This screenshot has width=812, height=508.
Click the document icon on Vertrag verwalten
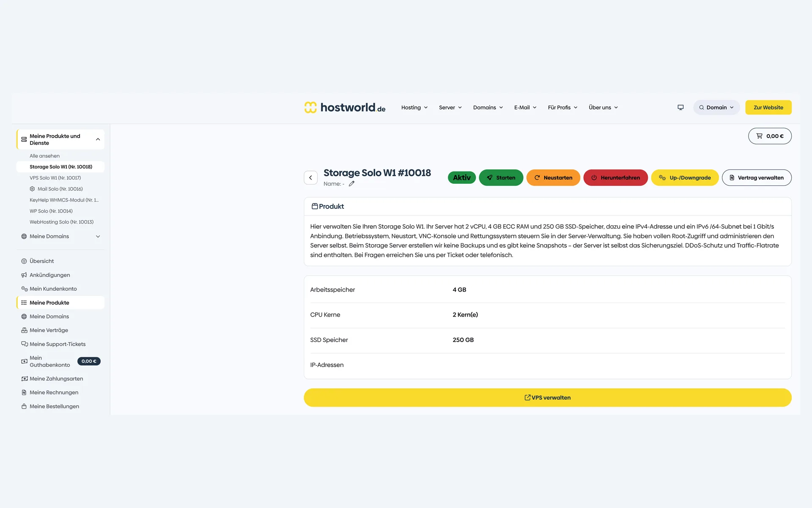click(732, 178)
